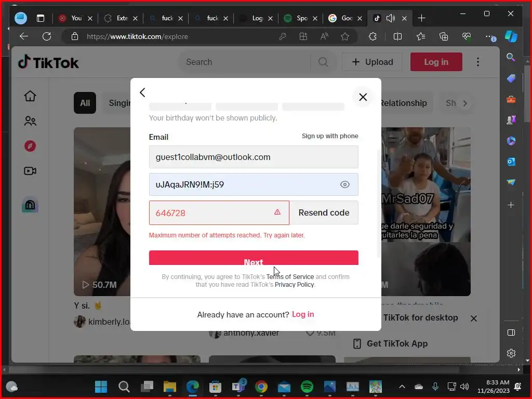Click the password key icon in address bar
The width and height of the screenshot is (532, 399).
tap(282, 36)
